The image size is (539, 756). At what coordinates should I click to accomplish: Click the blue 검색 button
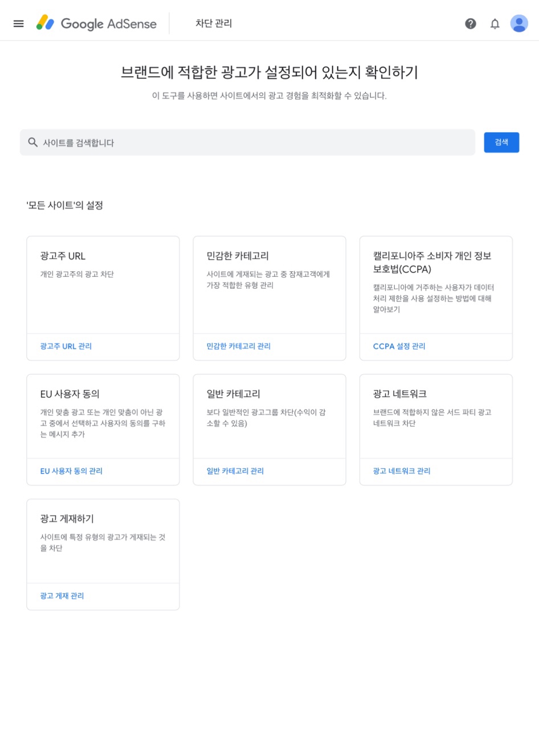click(501, 142)
